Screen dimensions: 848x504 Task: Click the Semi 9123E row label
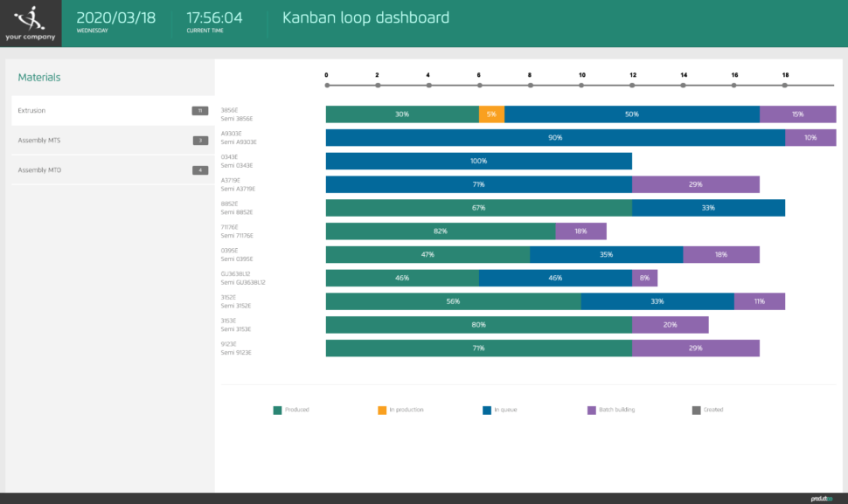tap(236, 353)
